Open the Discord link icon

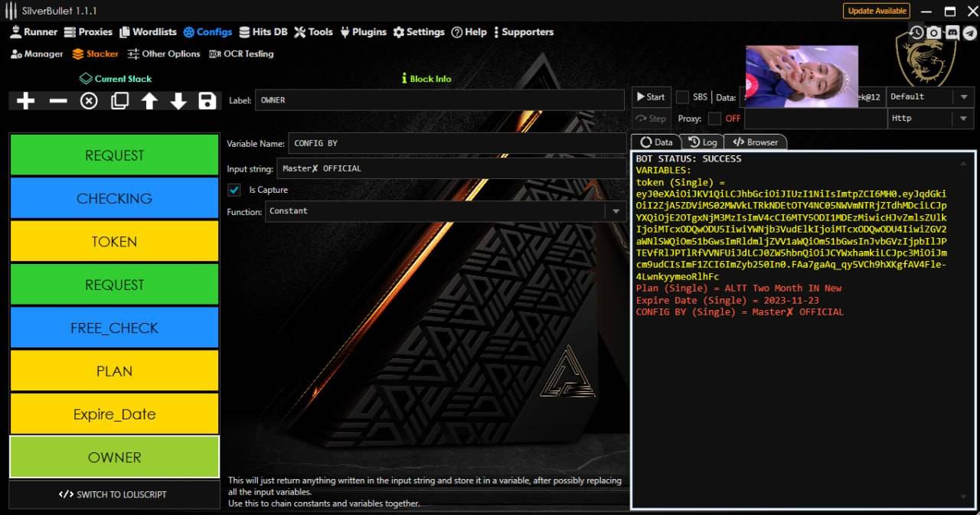point(952,33)
